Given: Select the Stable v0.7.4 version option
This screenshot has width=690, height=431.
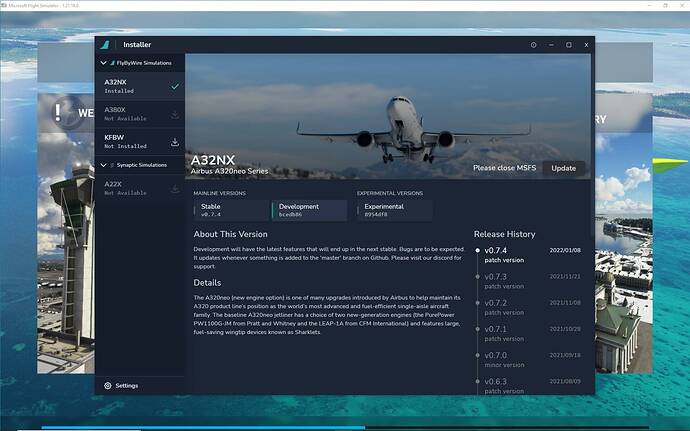Looking at the screenshot, I should tap(230, 210).
